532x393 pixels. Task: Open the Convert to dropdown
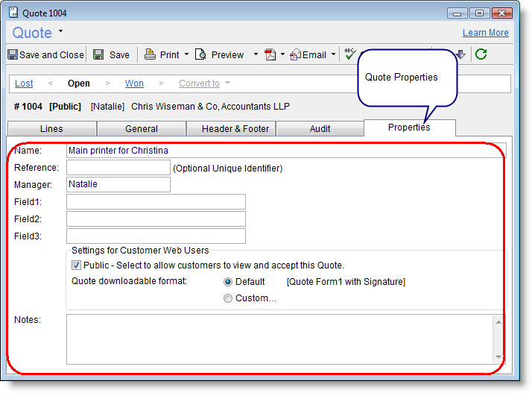204,84
